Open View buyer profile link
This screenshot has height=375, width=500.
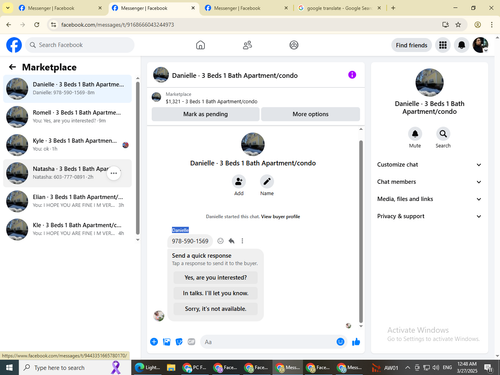click(x=280, y=217)
